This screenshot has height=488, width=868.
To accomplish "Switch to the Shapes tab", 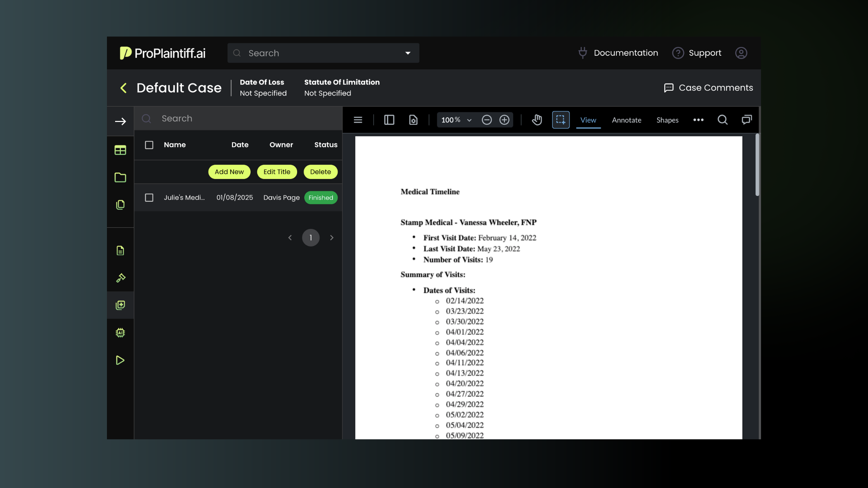I will [x=667, y=120].
